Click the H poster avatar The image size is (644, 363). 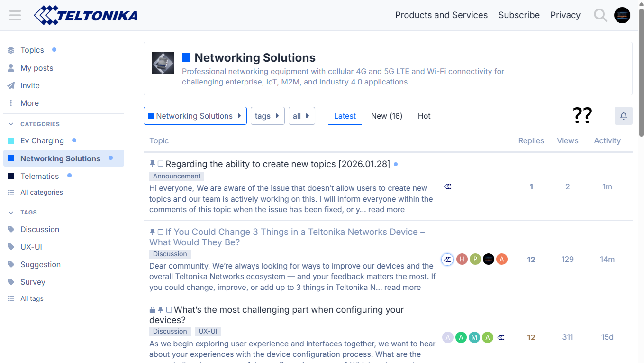[462, 259]
